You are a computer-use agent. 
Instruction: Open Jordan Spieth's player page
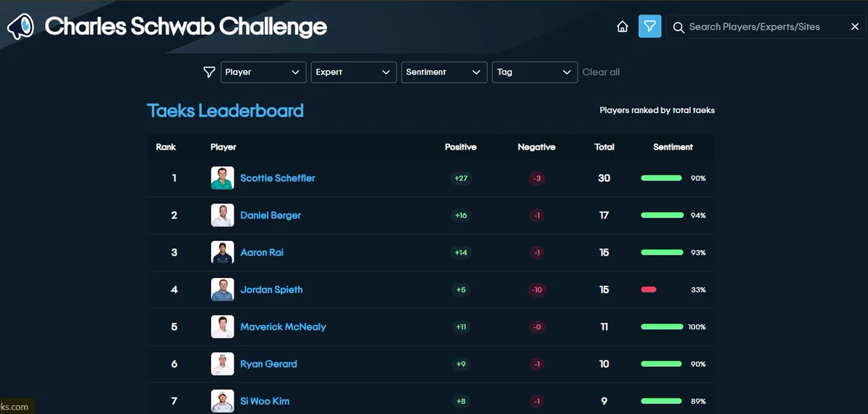(x=271, y=290)
